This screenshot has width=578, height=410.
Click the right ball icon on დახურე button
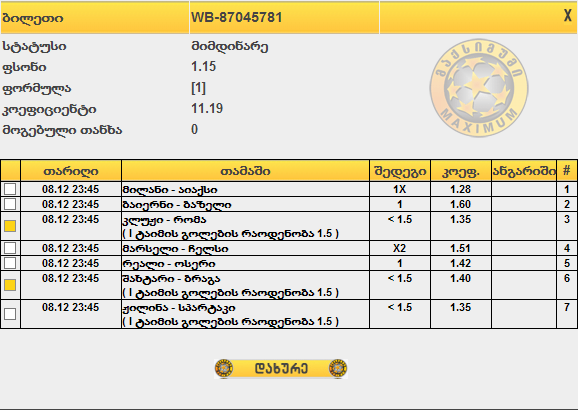pyautogui.click(x=338, y=368)
